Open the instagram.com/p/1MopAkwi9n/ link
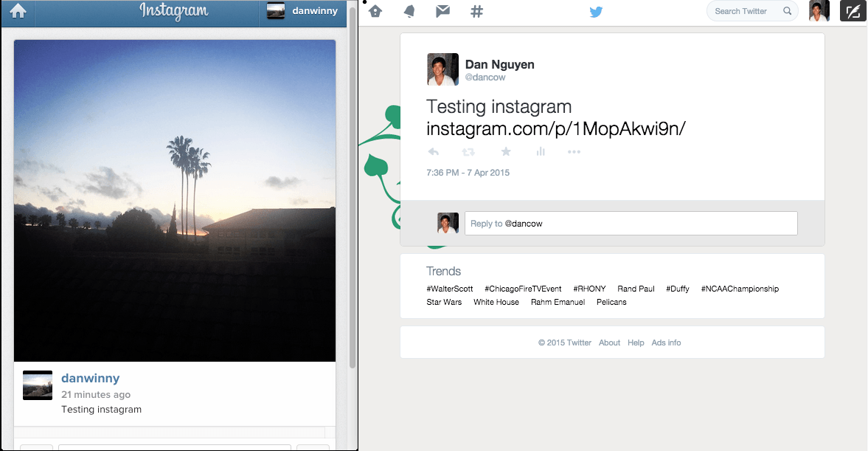The image size is (868, 451). [x=556, y=128]
